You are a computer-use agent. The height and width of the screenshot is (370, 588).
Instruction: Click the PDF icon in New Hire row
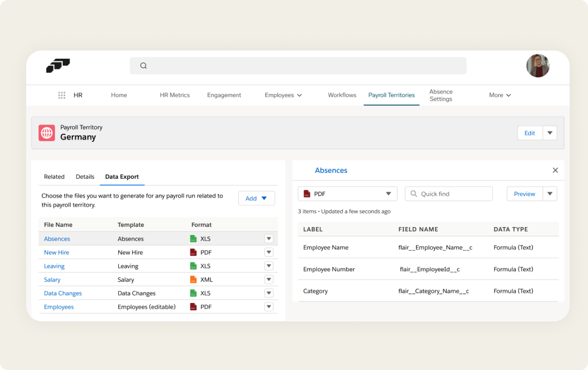click(193, 252)
